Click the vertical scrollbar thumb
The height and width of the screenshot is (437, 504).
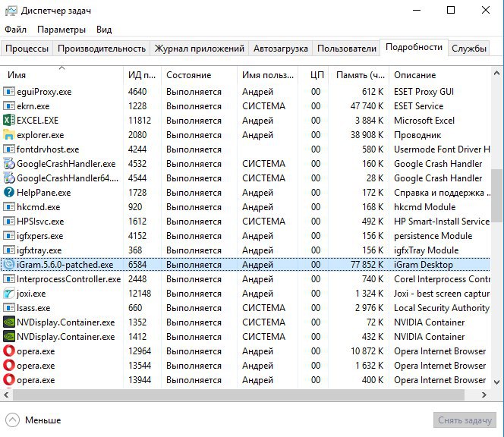coord(496,196)
